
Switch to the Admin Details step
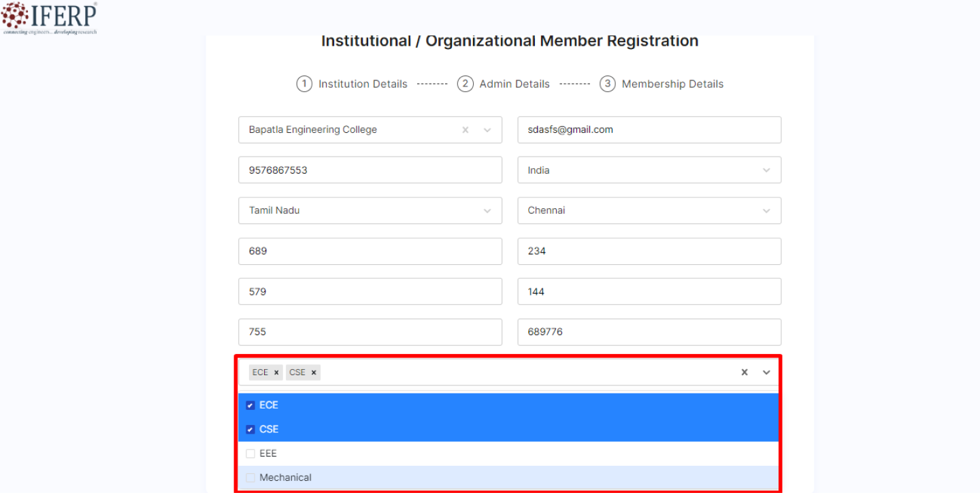point(514,83)
